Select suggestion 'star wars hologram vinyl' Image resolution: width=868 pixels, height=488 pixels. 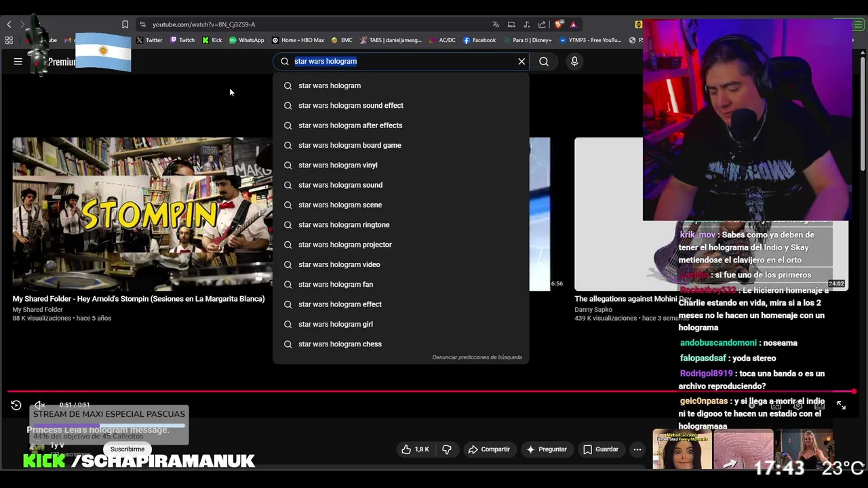[401, 165]
